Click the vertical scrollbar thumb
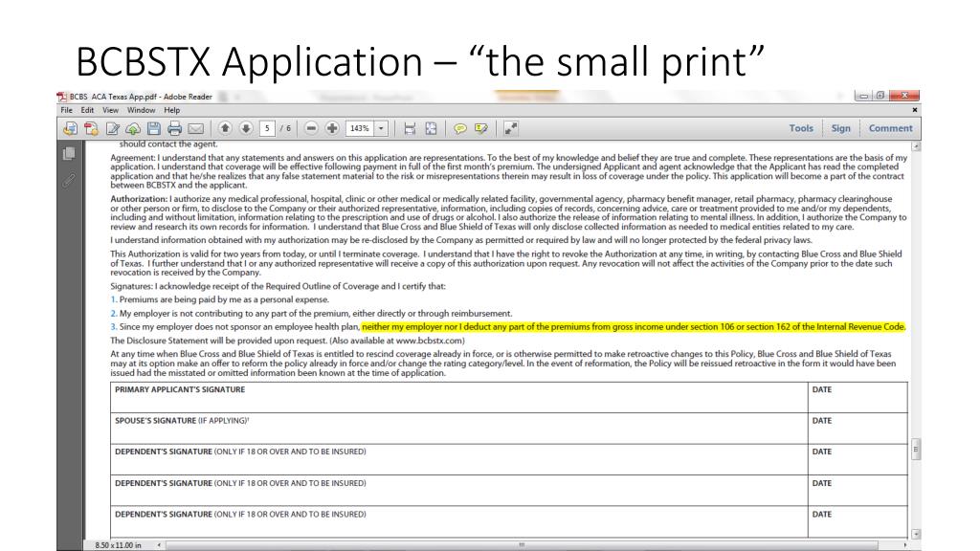 click(916, 449)
